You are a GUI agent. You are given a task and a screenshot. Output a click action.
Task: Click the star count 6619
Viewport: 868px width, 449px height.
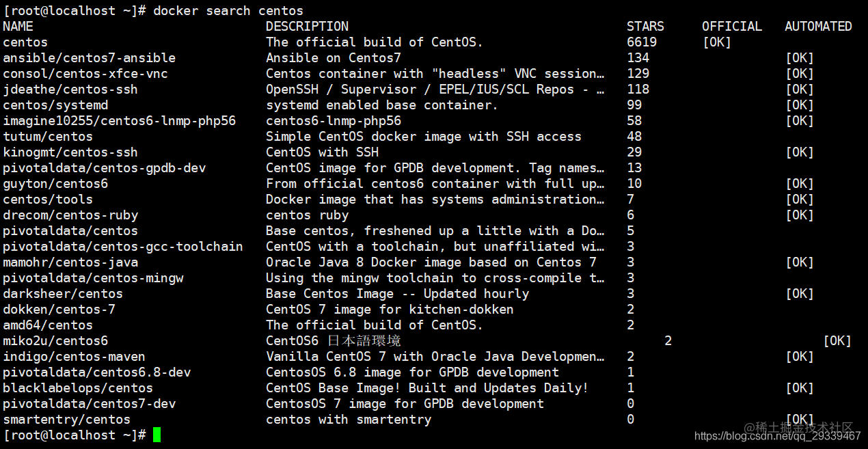(x=642, y=42)
